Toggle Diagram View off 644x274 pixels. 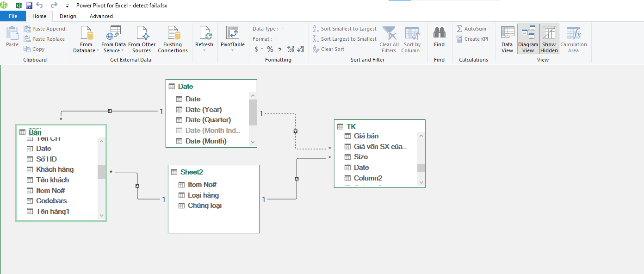[x=528, y=39]
